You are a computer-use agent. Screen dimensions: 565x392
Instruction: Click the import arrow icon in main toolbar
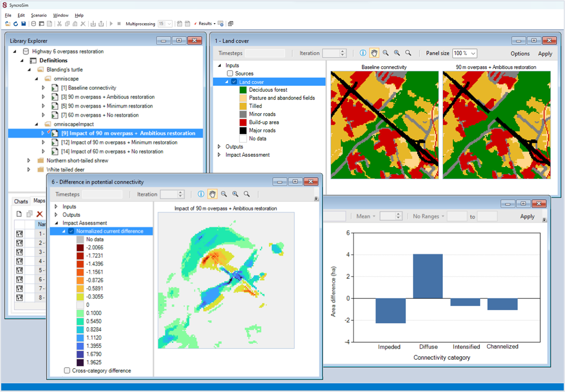click(93, 24)
